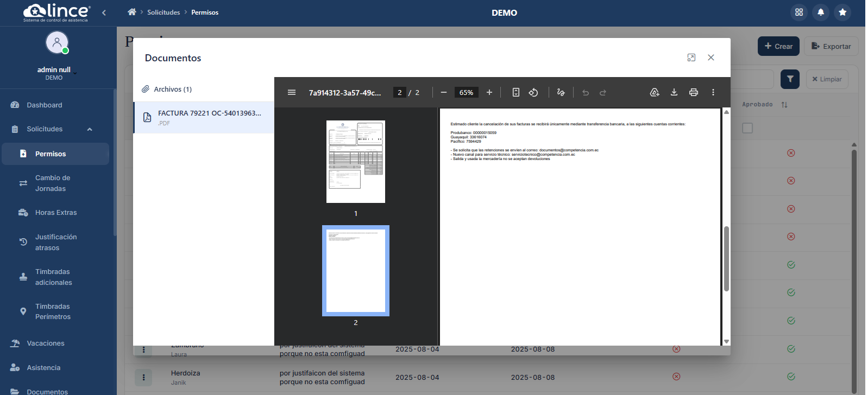Click the Lince logo

[x=56, y=12]
